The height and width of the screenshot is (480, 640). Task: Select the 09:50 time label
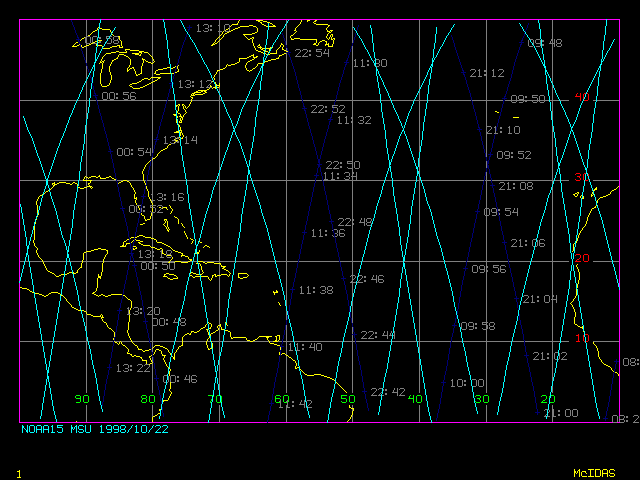[x=528, y=99]
